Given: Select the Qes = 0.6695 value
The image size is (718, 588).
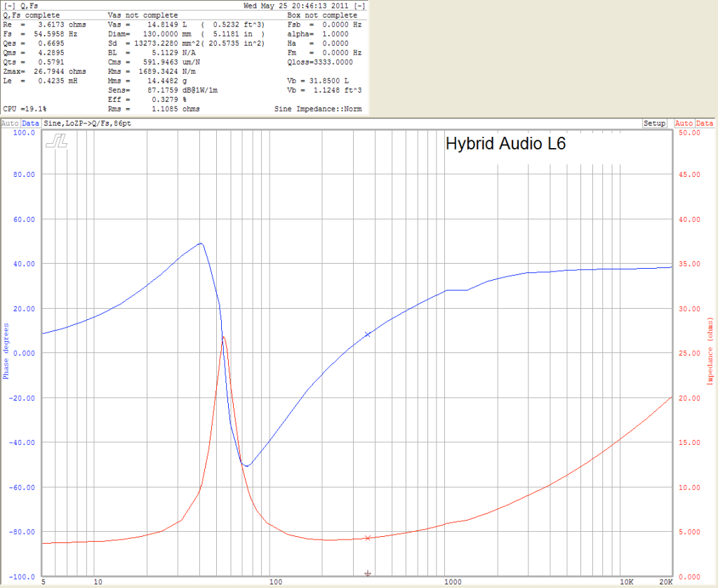Looking at the screenshot, I should [x=34, y=44].
